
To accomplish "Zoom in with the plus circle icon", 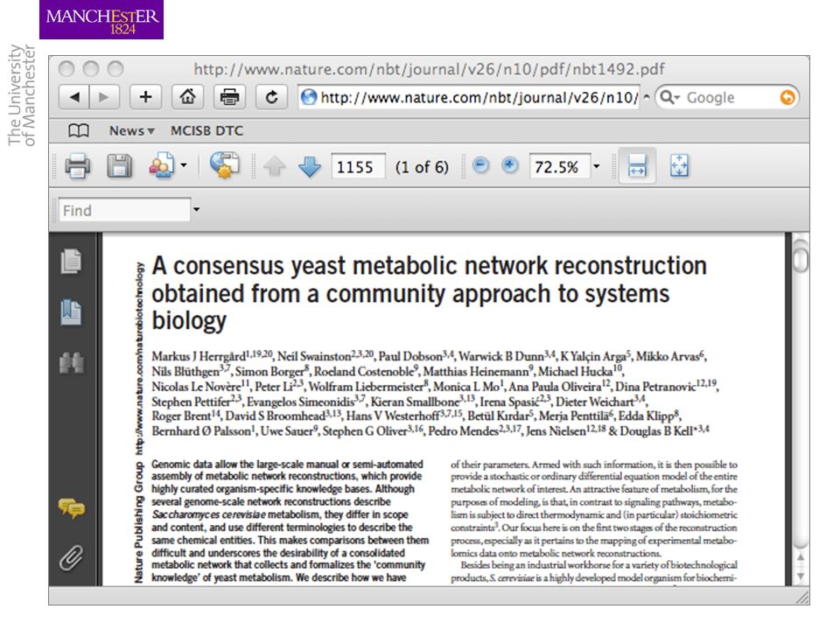I will tap(509, 165).
